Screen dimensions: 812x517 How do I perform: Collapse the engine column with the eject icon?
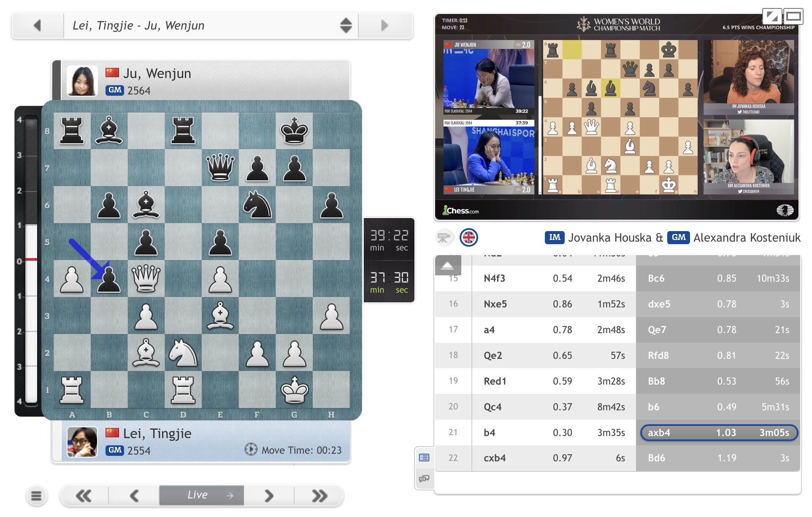point(447,266)
